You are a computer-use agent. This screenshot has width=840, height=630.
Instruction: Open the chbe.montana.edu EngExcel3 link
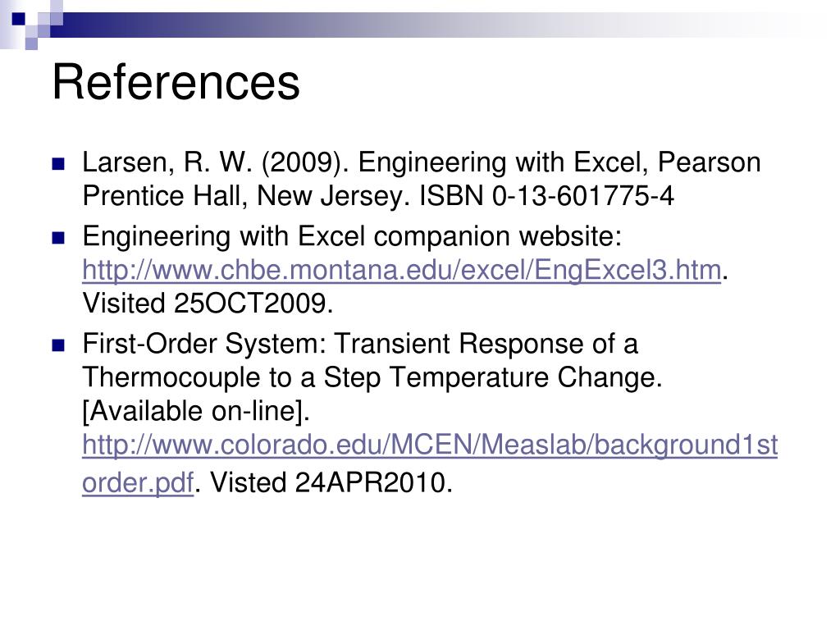(x=401, y=270)
